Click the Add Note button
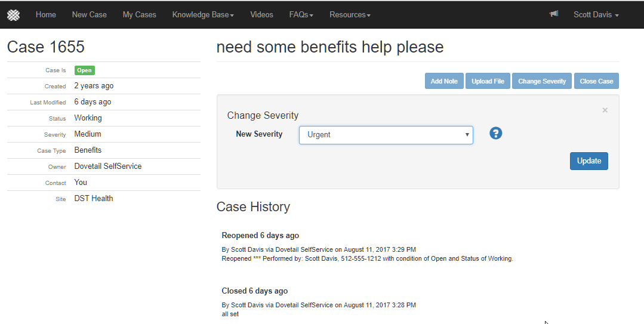This screenshot has width=644, height=324. (x=444, y=81)
